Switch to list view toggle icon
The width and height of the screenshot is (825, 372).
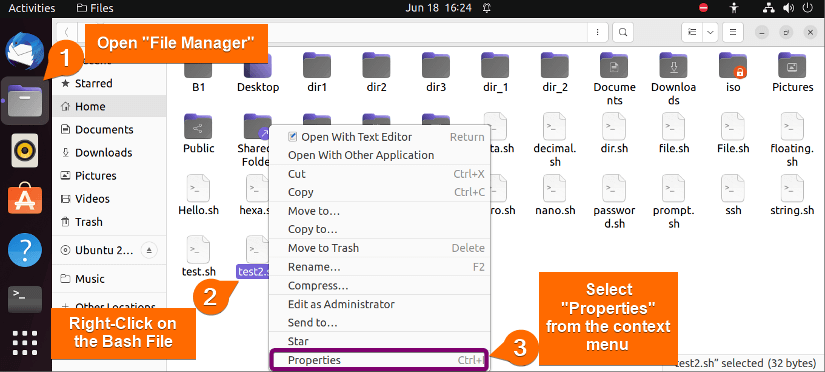pos(691,32)
